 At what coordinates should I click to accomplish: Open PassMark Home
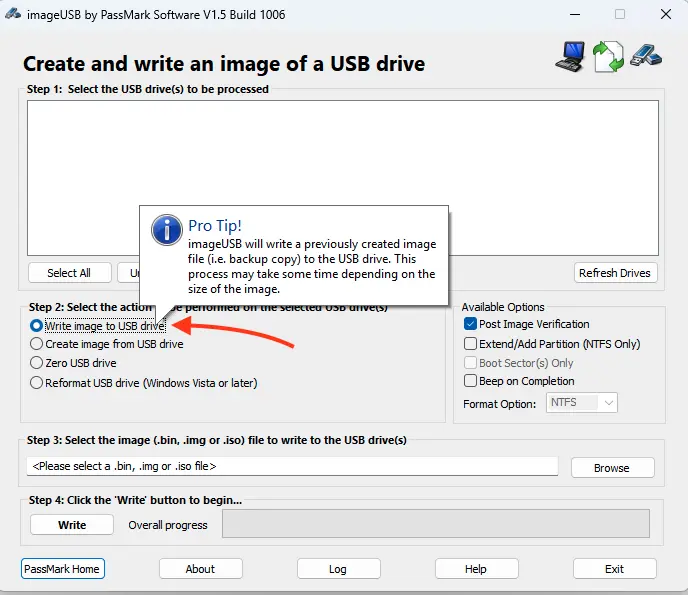click(x=62, y=569)
